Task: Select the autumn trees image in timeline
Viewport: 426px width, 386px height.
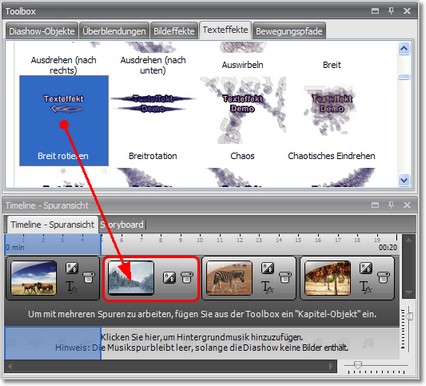Action: pos(327,278)
